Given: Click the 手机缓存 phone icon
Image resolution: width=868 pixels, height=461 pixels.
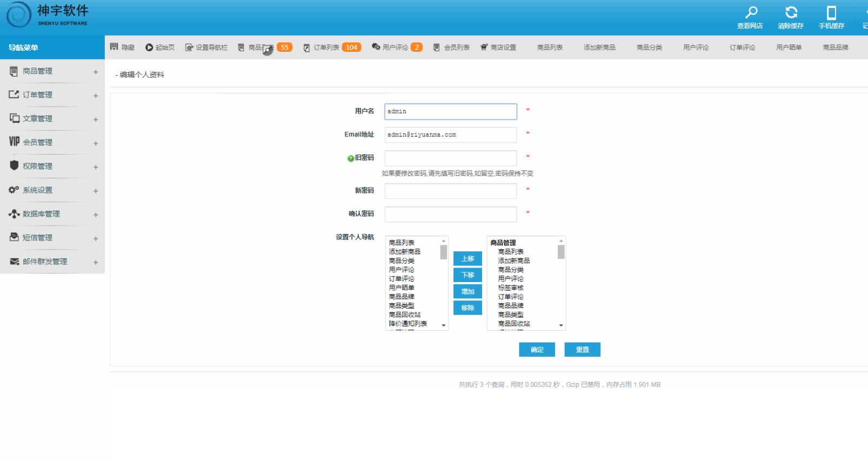Looking at the screenshot, I should [831, 12].
